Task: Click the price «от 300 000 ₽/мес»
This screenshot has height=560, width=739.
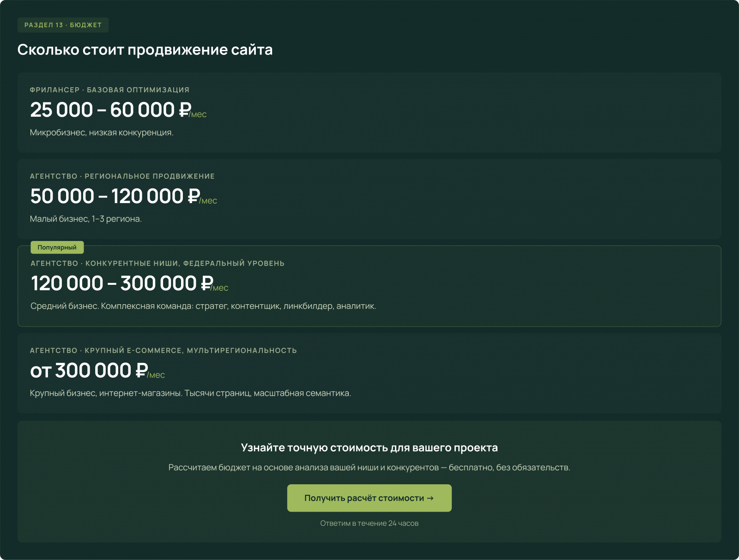Action: 97,370
